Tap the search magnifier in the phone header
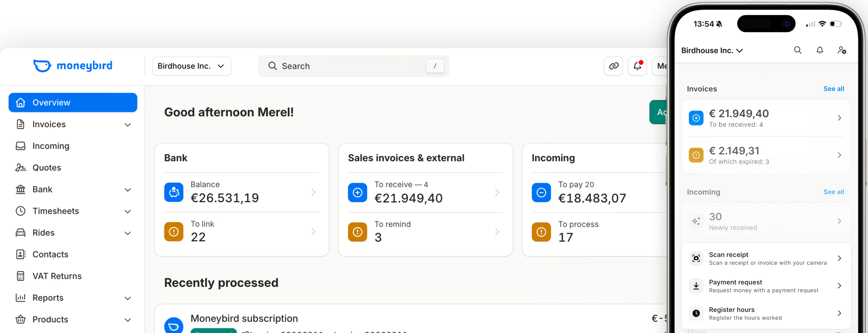 click(798, 50)
